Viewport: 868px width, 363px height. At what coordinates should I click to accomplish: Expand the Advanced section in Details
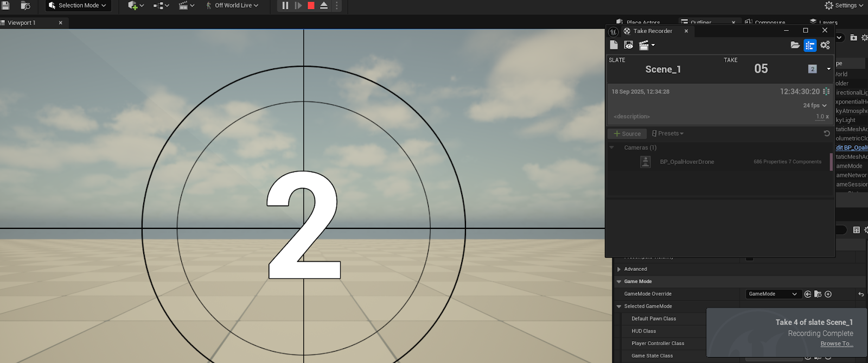pos(619,269)
